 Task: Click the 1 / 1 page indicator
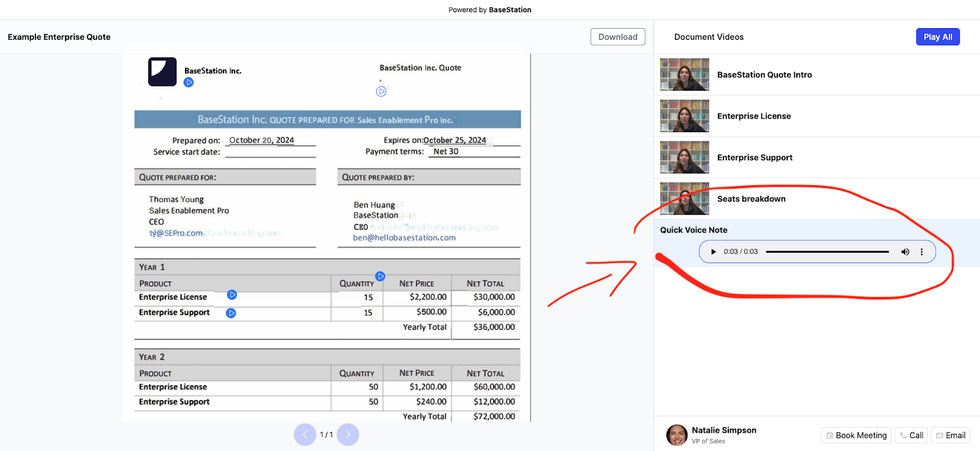[326, 434]
